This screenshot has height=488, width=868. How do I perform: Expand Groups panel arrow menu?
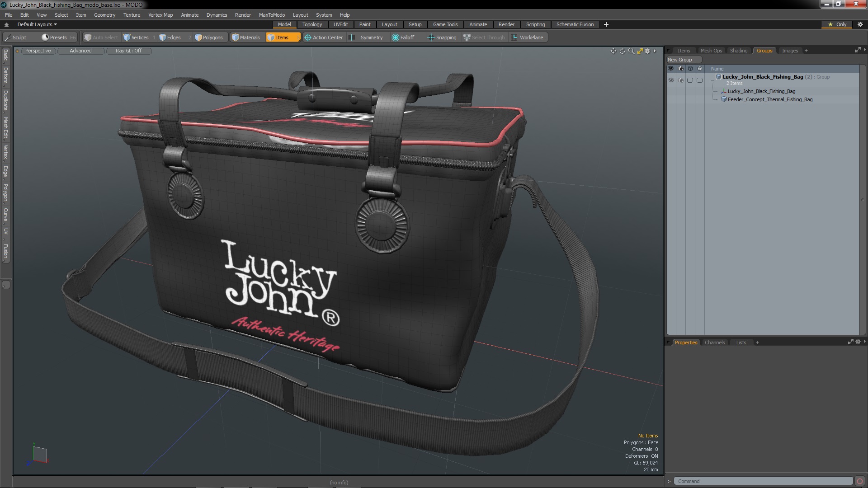864,50
